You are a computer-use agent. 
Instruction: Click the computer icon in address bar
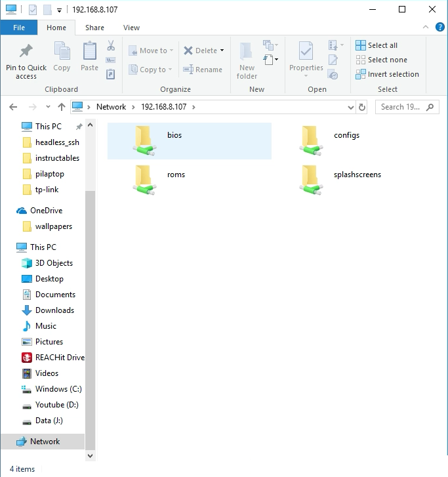pyautogui.click(x=77, y=107)
